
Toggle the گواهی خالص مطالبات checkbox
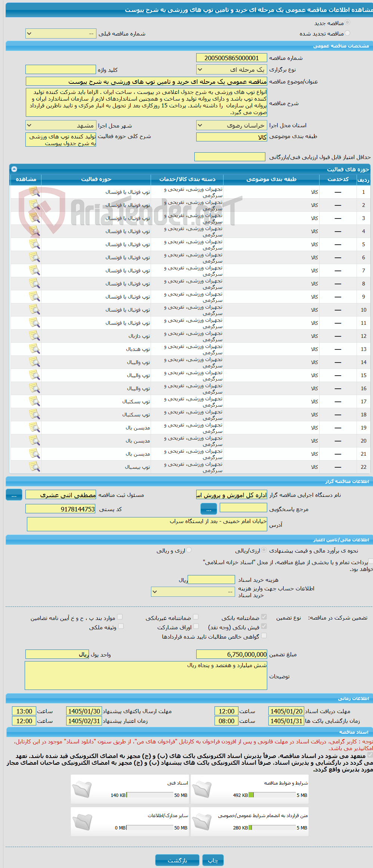(264, 636)
